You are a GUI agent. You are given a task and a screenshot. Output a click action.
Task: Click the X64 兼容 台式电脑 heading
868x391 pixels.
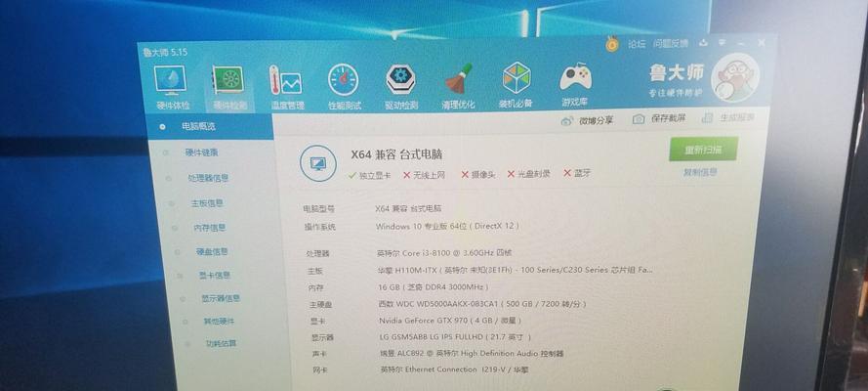coord(396,154)
